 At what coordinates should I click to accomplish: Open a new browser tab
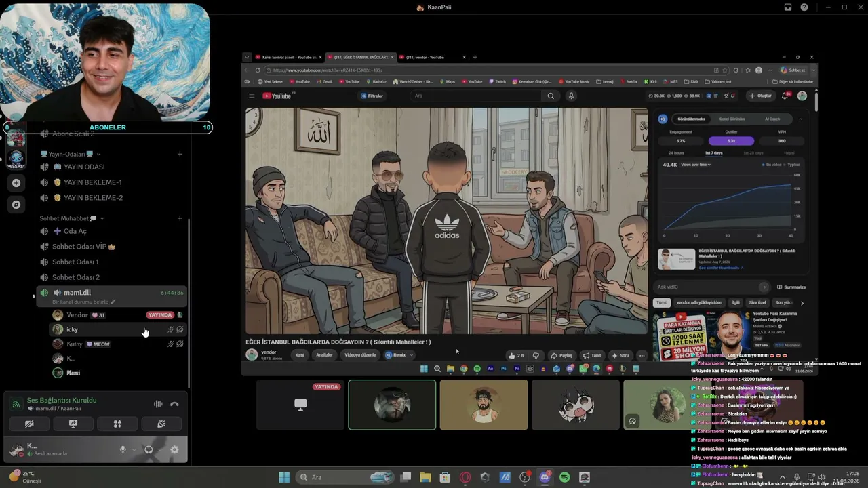point(475,57)
